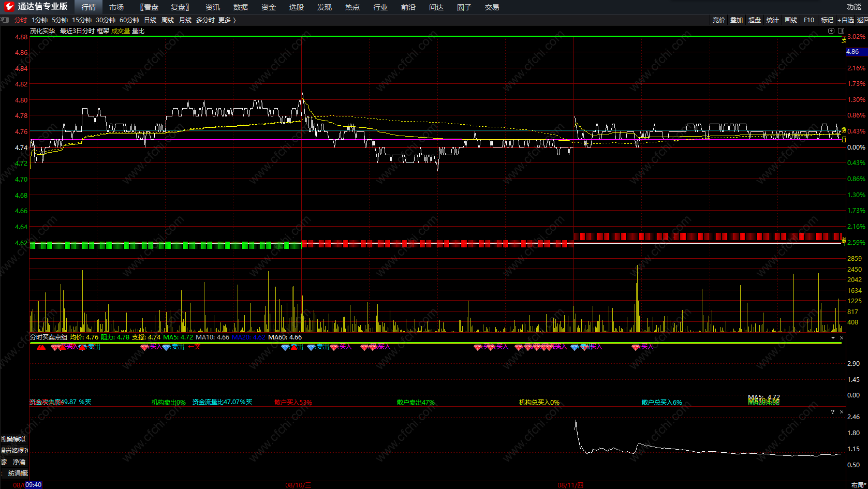Image resolution: width=868 pixels, height=489 pixels.
Task: Open help for the bottom indicator panel
Action: click(833, 412)
